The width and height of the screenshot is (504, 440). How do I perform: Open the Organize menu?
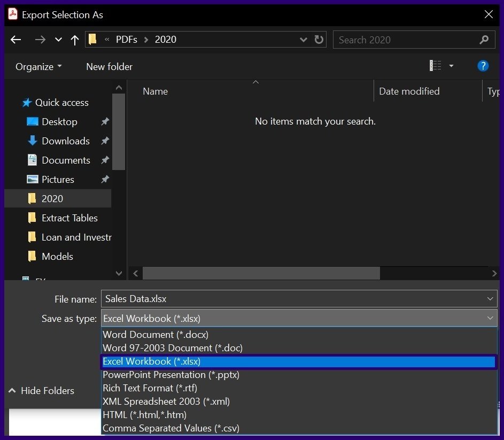[x=38, y=67]
